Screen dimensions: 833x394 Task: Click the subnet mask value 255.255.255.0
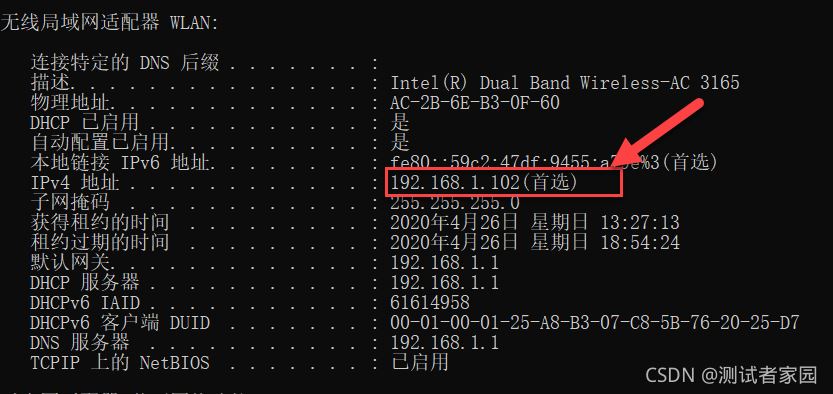click(455, 202)
